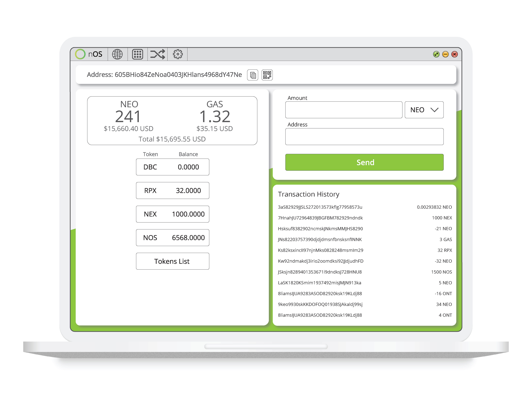Open the settings gear icon
Screen dimensions: 532x394
[178, 54]
